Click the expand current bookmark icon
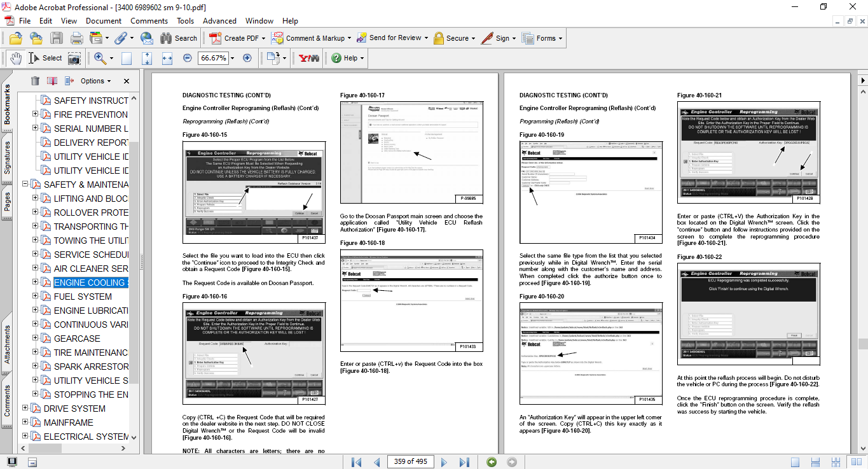868x469 pixels. point(69,81)
